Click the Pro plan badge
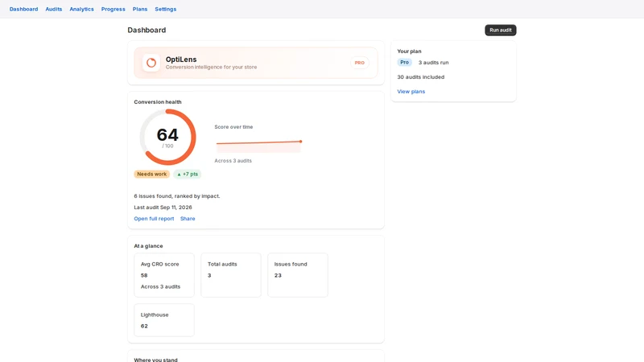The image size is (644, 362). (405, 63)
